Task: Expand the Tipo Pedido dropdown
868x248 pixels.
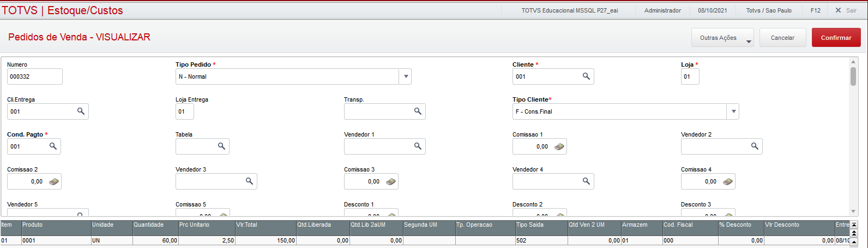Action: [x=406, y=76]
